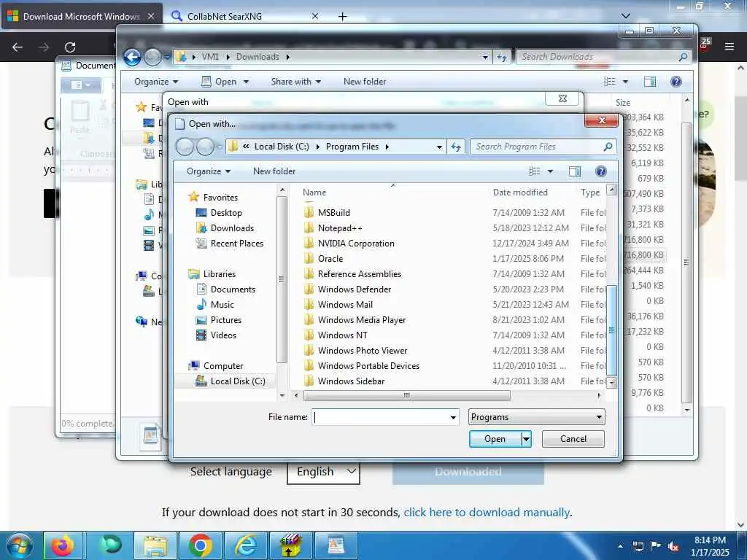747x560 pixels.
Task: Click New folder in Downloads Explorer toolbar
Action: pos(365,82)
